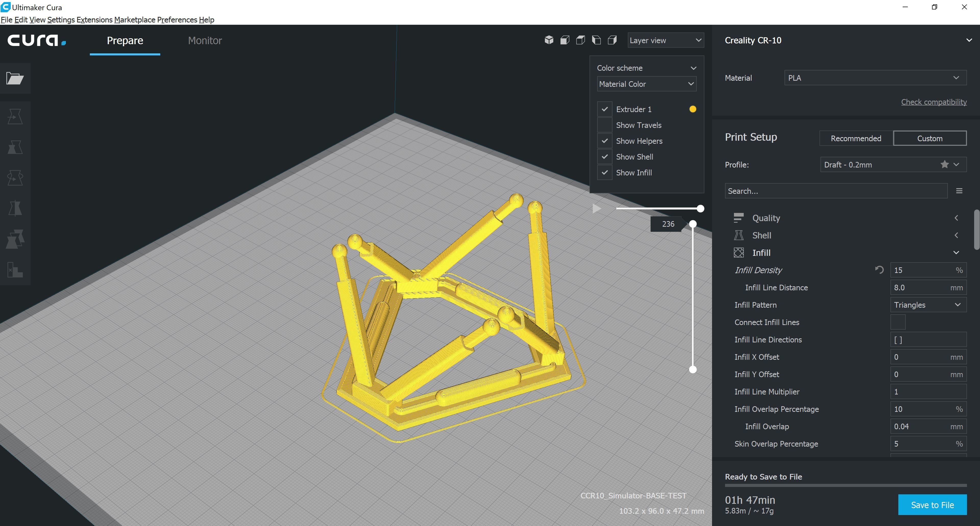Select the Move tool in left toolbar
This screenshot has width=980, height=526.
click(x=15, y=116)
